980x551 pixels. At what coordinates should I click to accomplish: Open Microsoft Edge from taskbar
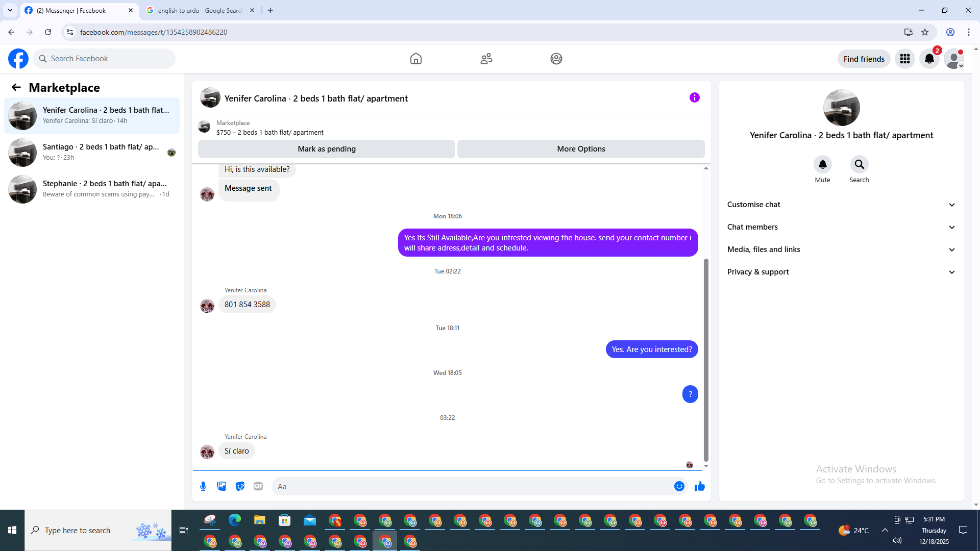click(235, 520)
